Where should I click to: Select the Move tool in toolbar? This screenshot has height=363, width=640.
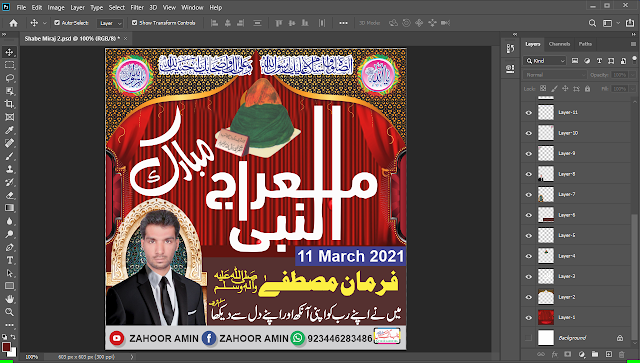coord(9,52)
